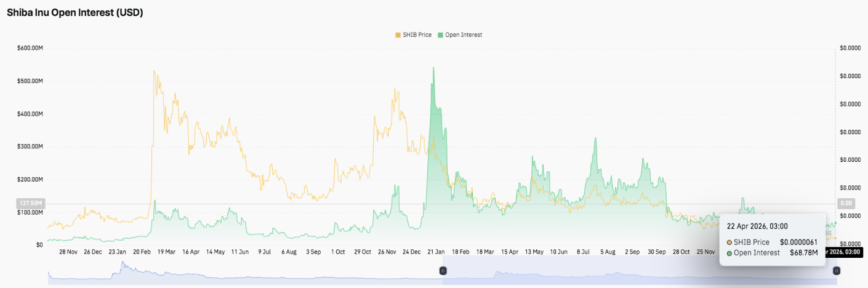This screenshot has height=288, width=868.
Task: Click the 127.50M crosshair label on left axis
Action: (31, 203)
